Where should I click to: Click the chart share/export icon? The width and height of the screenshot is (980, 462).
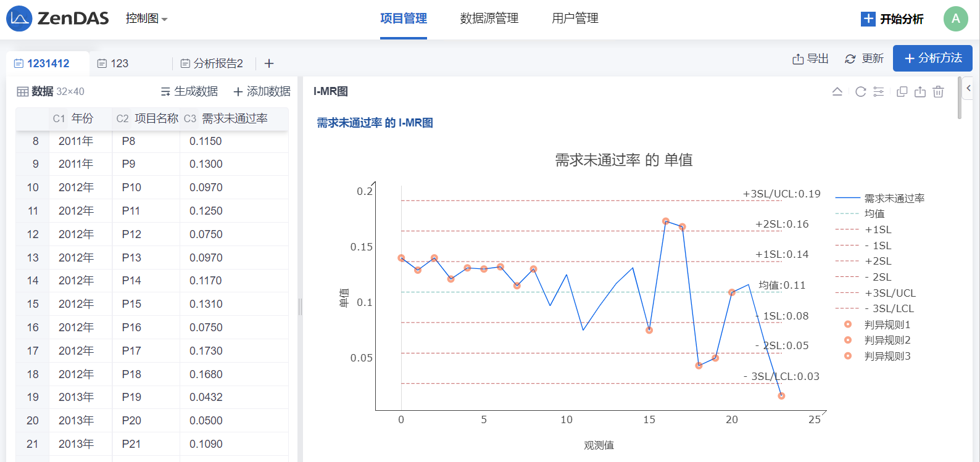[920, 92]
